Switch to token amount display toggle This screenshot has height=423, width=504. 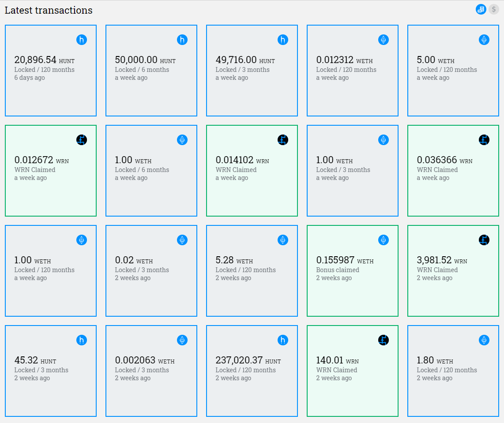coord(481,9)
